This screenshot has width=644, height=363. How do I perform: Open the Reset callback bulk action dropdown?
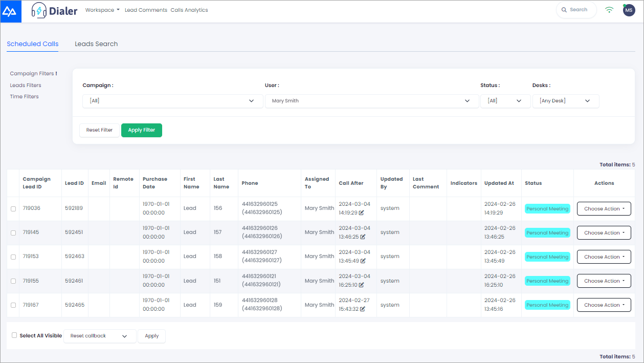pos(100,336)
